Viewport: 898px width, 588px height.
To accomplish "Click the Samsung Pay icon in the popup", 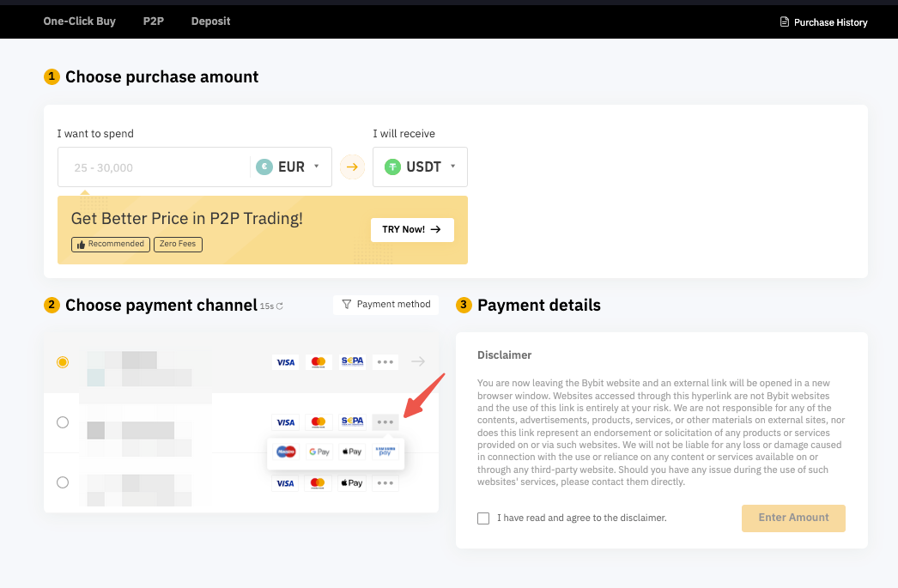I will [x=385, y=452].
